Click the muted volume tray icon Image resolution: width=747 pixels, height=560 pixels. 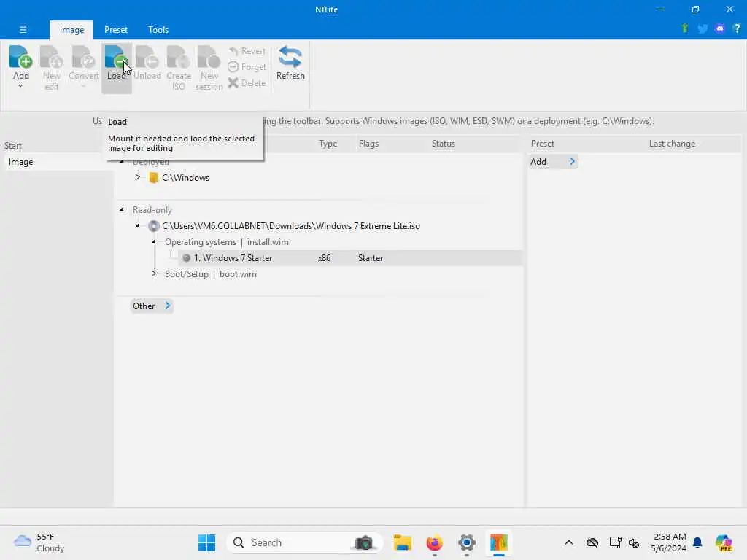pyautogui.click(x=634, y=542)
